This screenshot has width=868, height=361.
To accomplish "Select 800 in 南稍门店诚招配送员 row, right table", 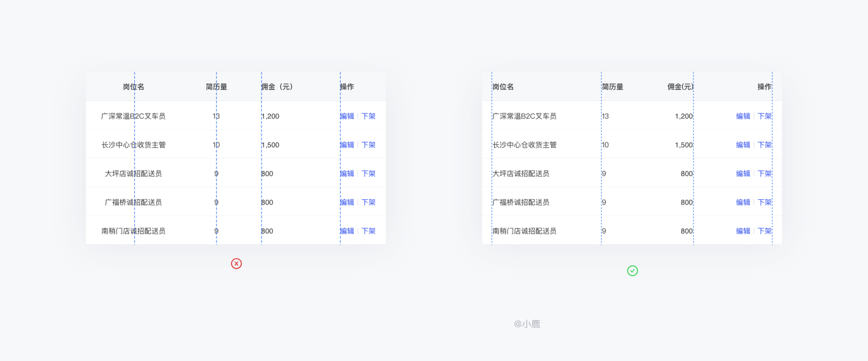I will coord(687,231).
